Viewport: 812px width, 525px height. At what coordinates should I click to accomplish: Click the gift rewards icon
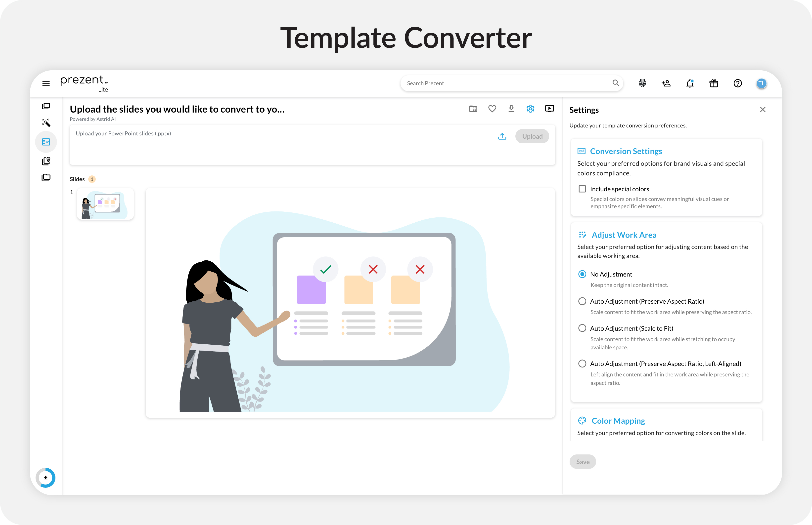click(x=714, y=83)
